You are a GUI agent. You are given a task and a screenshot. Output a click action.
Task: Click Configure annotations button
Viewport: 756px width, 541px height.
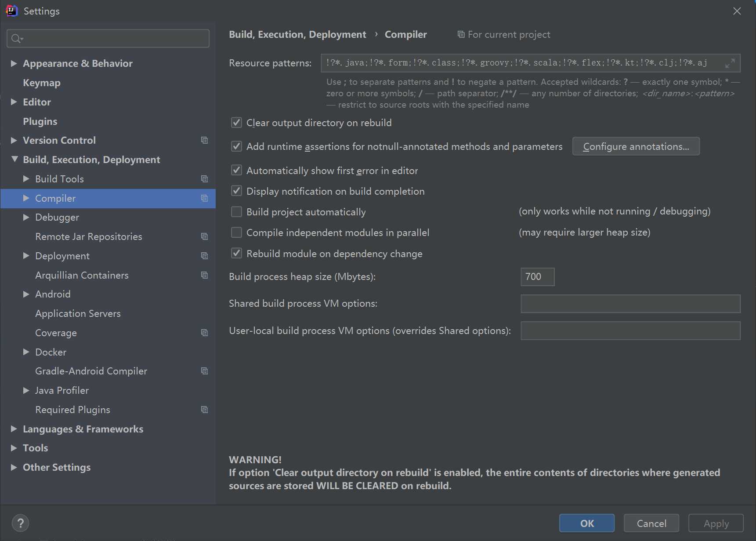[x=636, y=146]
